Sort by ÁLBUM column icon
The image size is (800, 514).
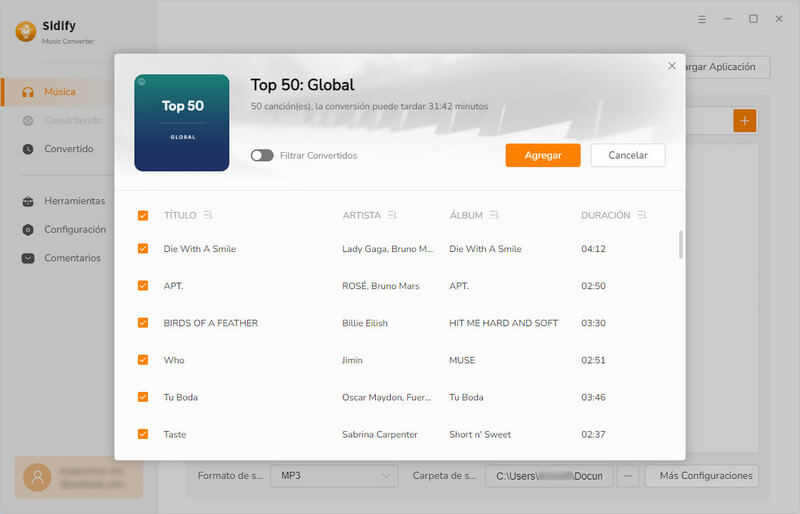[x=493, y=215]
